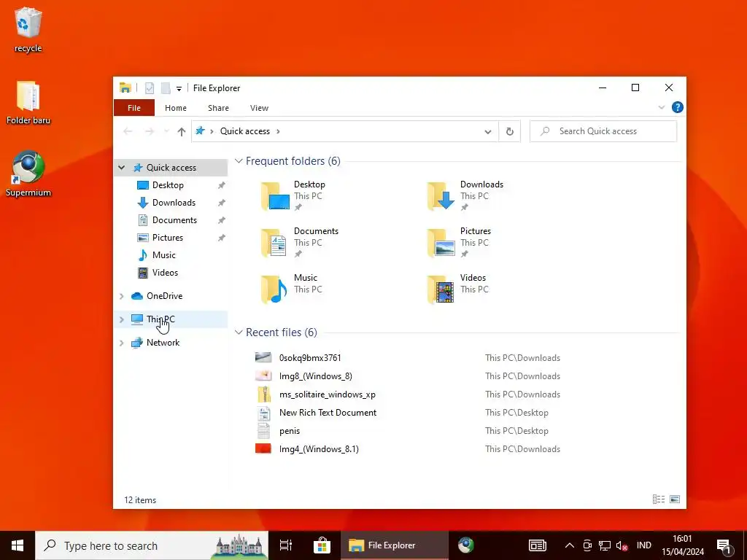The width and height of the screenshot is (747, 560).
Task: Open the address bar history dropdown
Action: tap(488, 131)
